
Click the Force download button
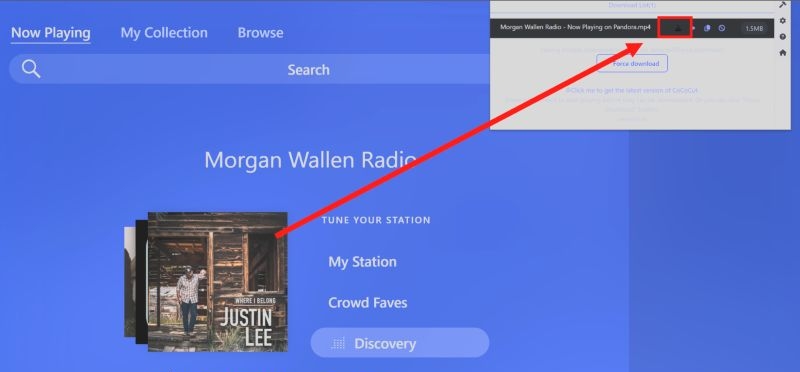pyautogui.click(x=632, y=64)
